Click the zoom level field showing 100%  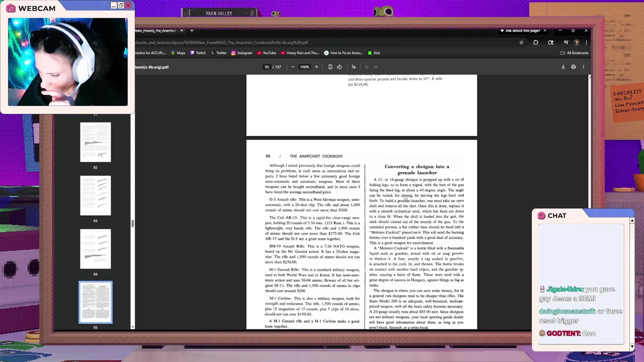pos(304,67)
